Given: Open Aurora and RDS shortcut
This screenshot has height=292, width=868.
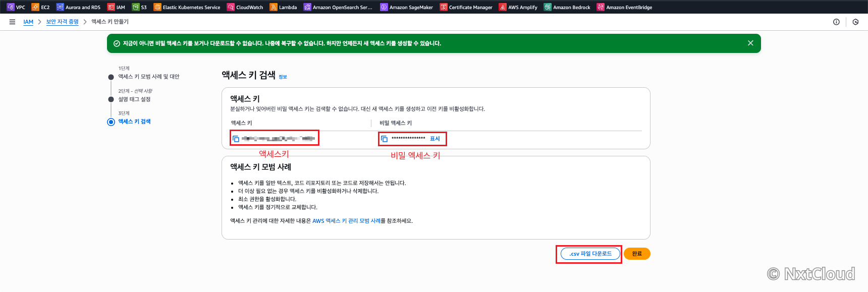Looking at the screenshot, I should pos(78,7).
